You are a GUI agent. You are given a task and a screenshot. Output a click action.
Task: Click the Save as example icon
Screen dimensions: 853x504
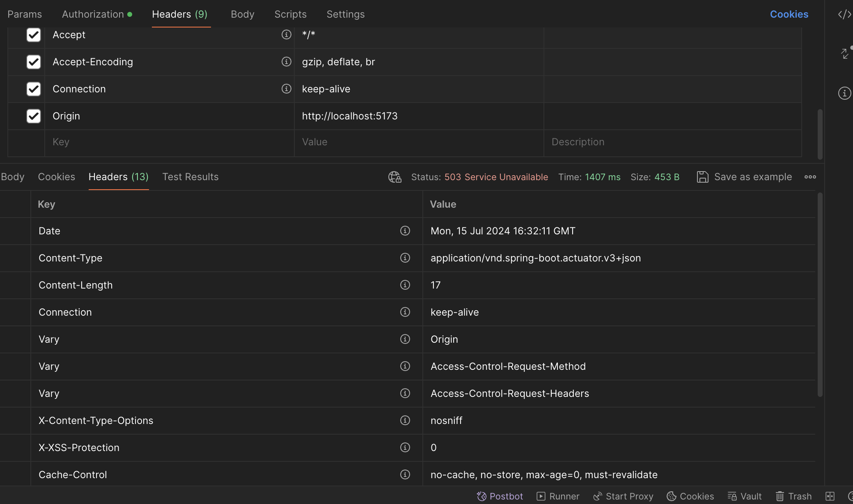point(702,177)
